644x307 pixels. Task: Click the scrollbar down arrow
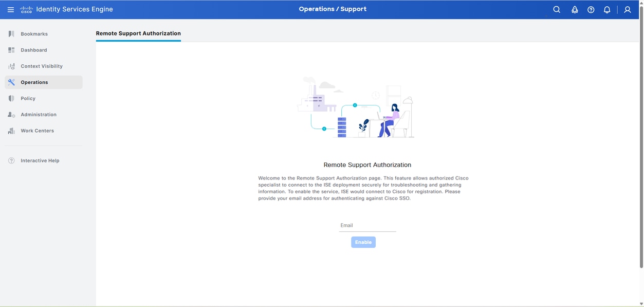641,303
